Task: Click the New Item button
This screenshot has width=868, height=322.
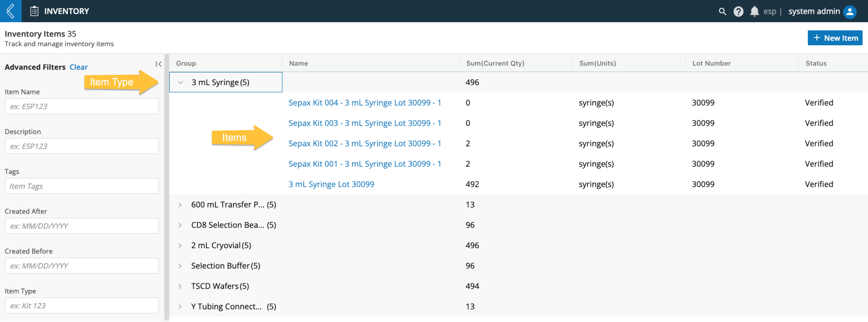Action: tap(835, 38)
